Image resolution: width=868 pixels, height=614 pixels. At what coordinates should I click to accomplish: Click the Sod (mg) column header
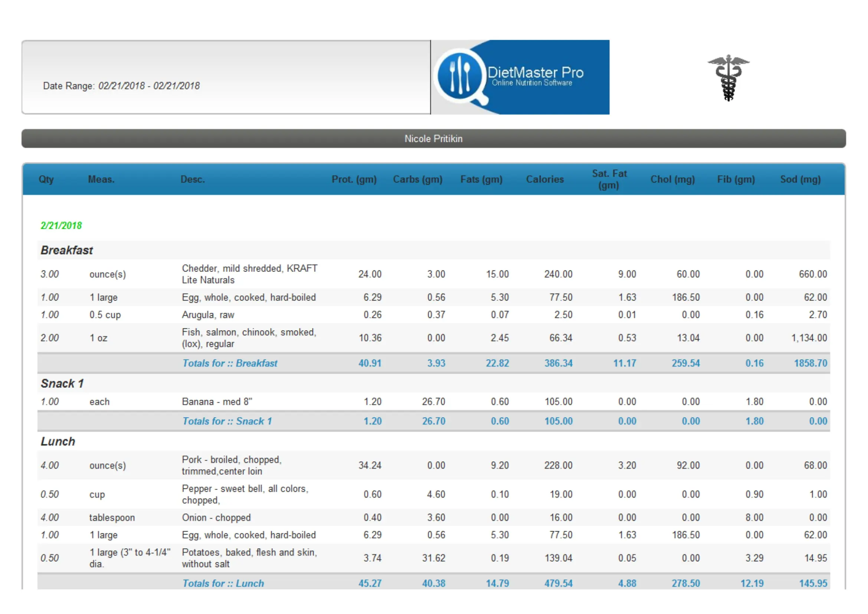[x=800, y=179]
